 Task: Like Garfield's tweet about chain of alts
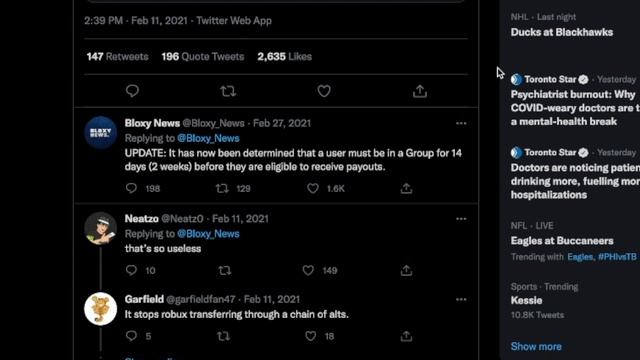tap(311, 336)
